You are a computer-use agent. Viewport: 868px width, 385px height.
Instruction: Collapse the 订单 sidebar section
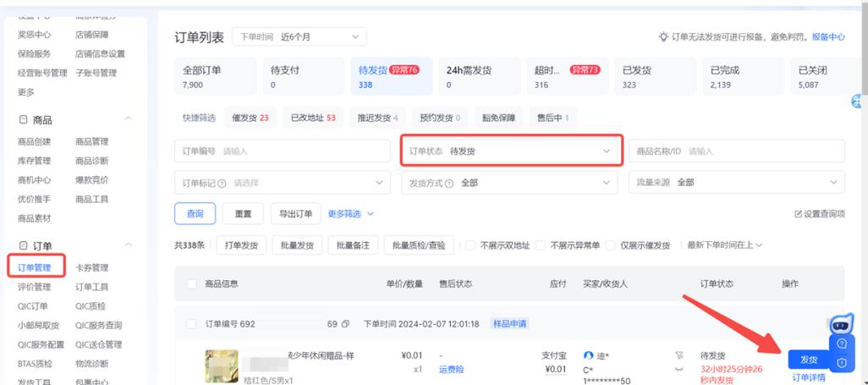tap(128, 245)
